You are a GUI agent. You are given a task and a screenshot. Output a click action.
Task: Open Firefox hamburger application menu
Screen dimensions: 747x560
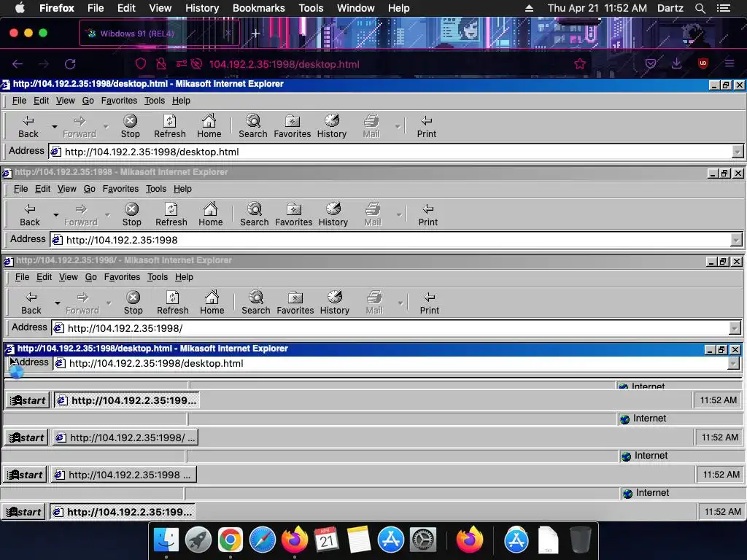point(729,63)
